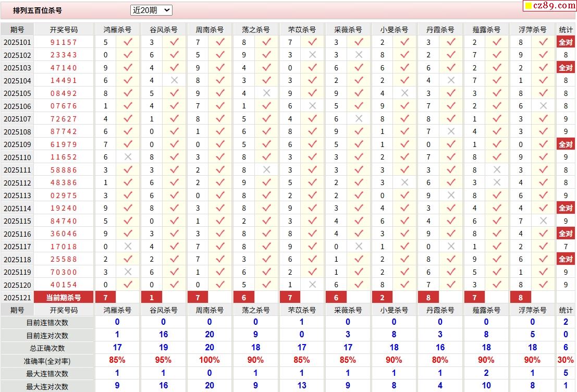Screen dimensions: 577x392
Task: Click the 最大连错次数 row label
Action: pos(47,374)
